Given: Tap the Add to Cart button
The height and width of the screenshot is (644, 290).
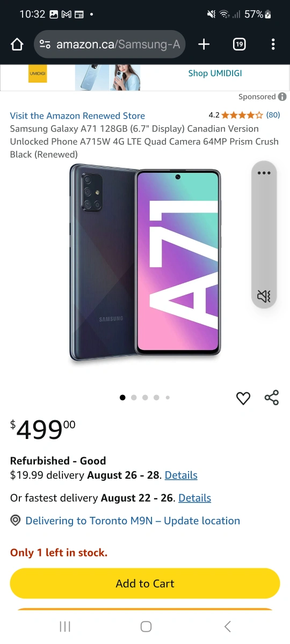Looking at the screenshot, I should coord(145,583).
